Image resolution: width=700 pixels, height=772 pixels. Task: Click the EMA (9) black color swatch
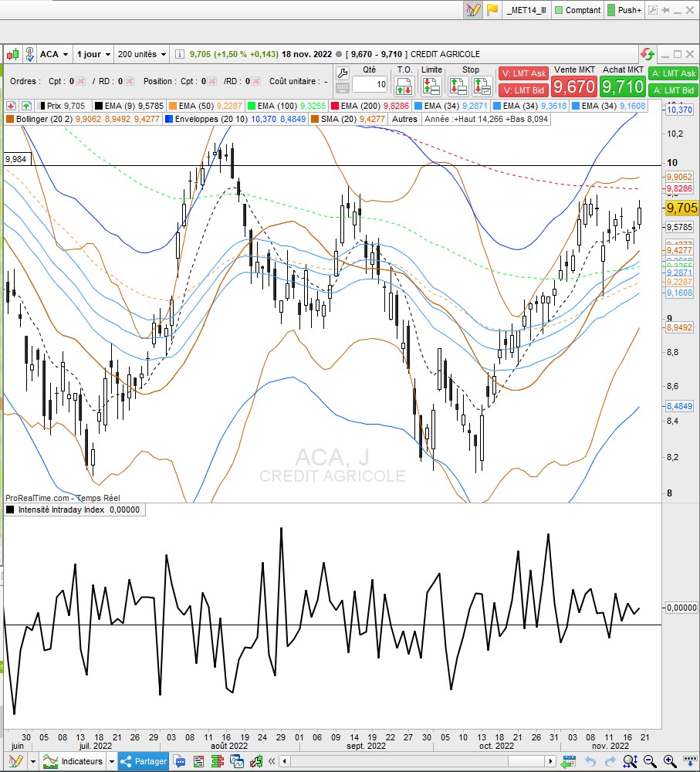tap(99, 106)
